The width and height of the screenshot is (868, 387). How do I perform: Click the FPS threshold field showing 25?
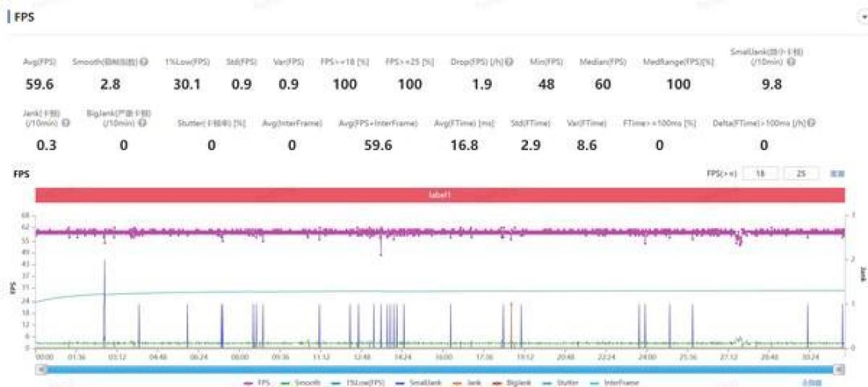[x=799, y=173]
